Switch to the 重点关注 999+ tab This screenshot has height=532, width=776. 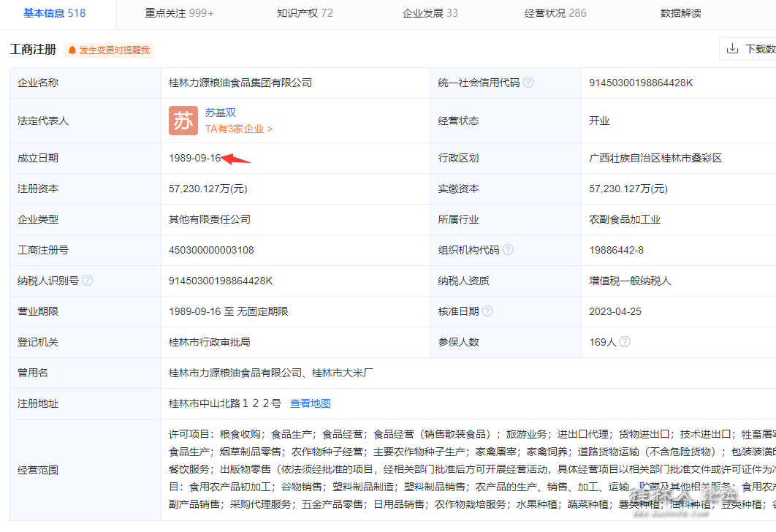pyautogui.click(x=179, y=13)
